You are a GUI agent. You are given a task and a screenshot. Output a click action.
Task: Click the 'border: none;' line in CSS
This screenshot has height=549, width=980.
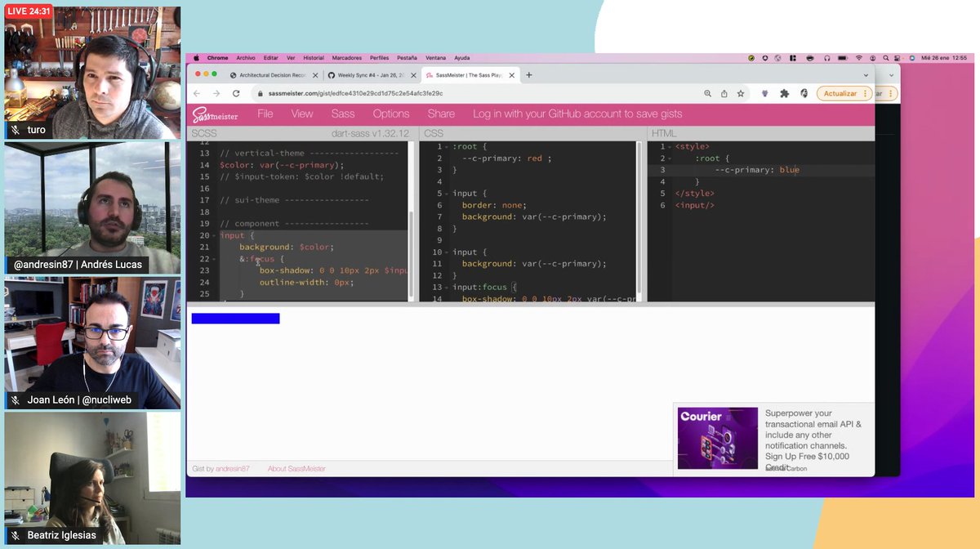click(x=495, y=205)
